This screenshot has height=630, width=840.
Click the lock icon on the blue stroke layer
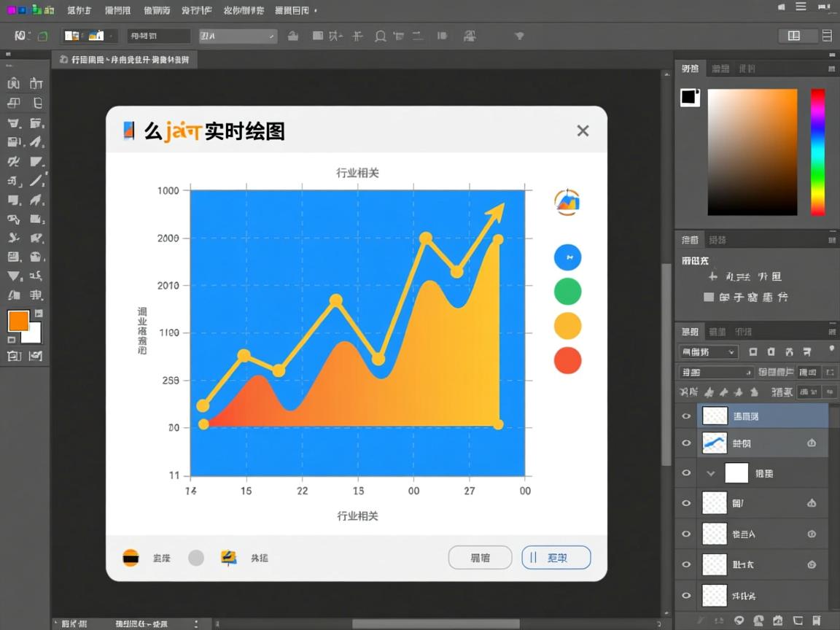pos(812,443)
